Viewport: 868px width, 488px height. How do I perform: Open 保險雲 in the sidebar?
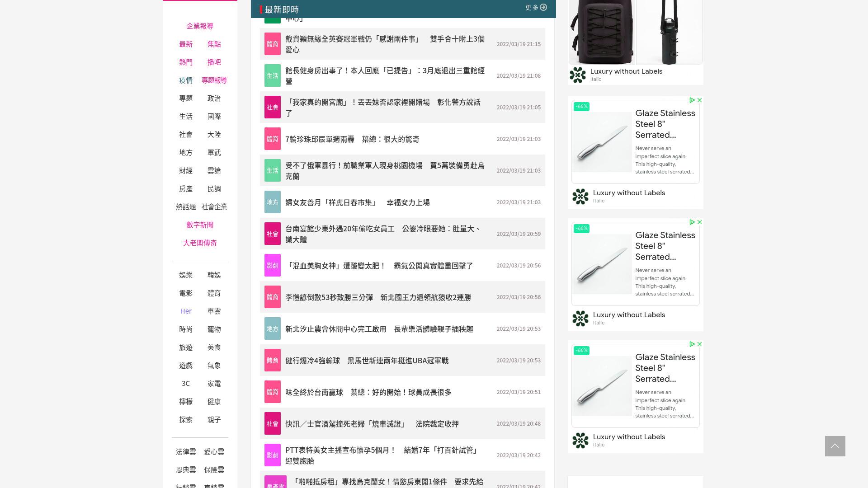point(214,470)
